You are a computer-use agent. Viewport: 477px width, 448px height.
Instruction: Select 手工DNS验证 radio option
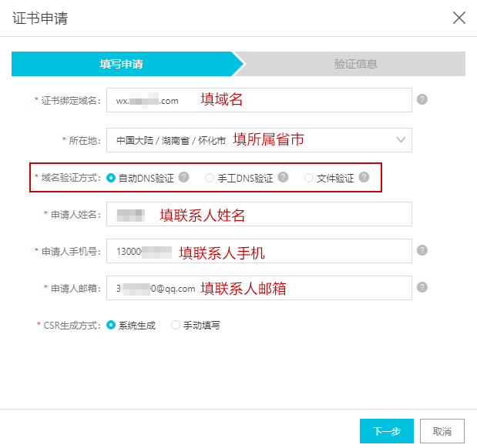pos(210,178)
